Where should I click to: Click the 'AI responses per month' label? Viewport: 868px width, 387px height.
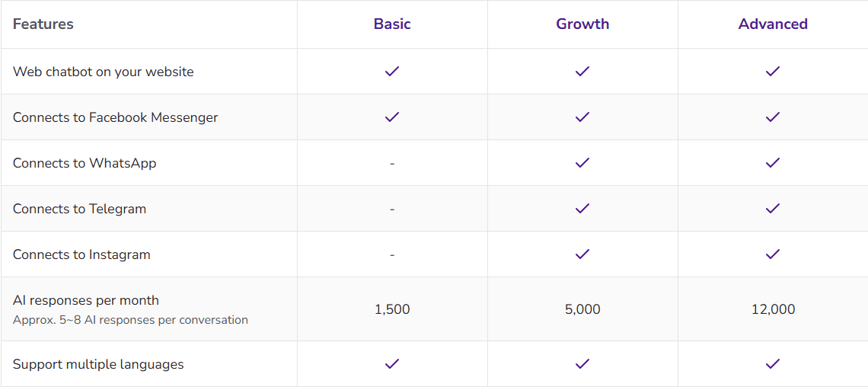(x=86, y=300)
